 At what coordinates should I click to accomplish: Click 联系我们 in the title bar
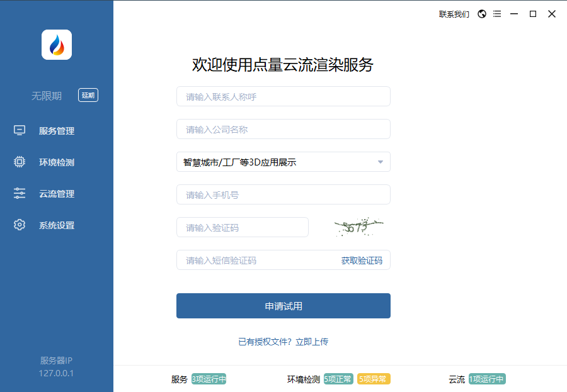pos(454,14)
